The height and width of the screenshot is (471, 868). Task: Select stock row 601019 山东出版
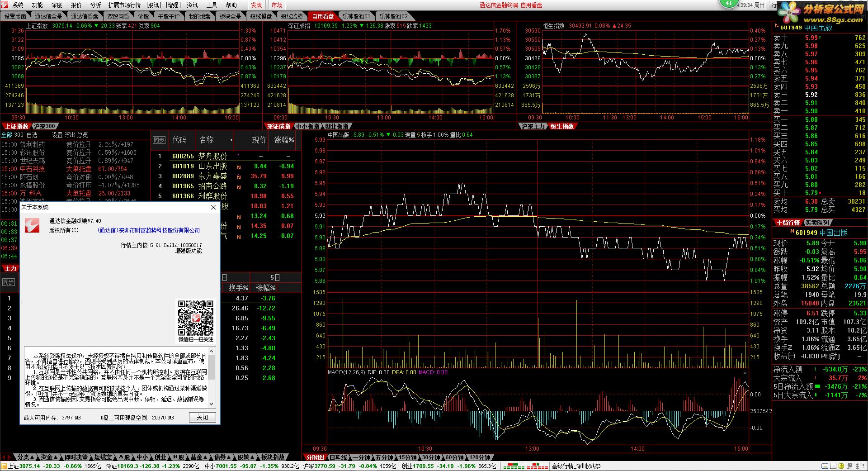[x=225, y=166]
